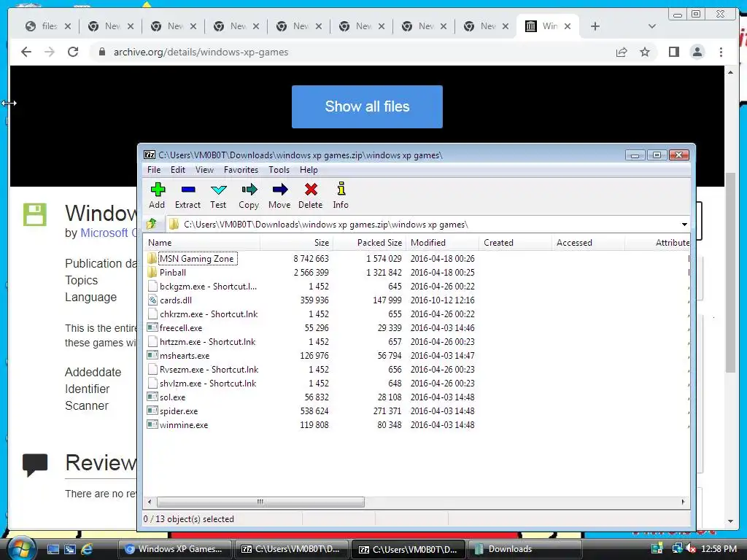The width and height of the screenshot is (747, 560).
Task: Click the Test checkmark icon in 7-Zip
Action: [219, 190]
